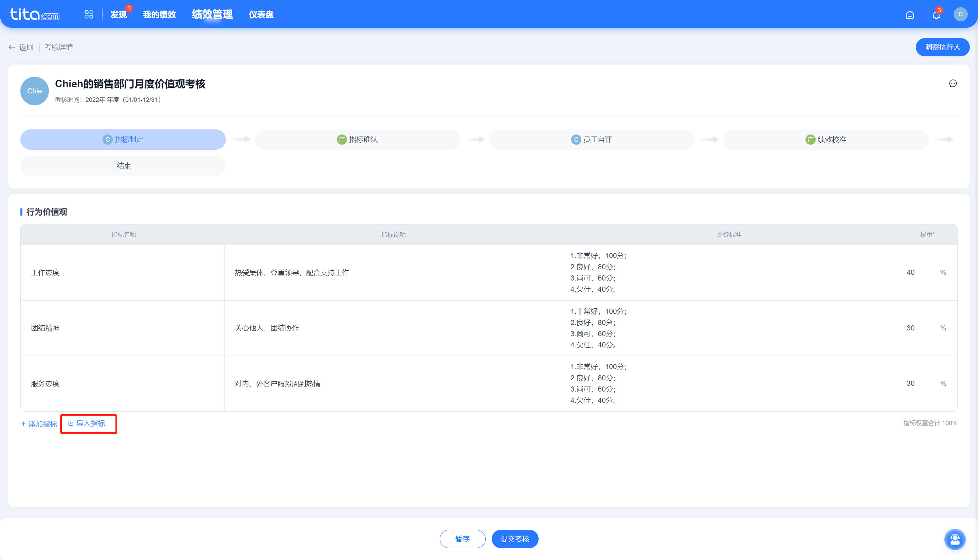Click description 热爱集体，尊重领导，配合支持工作
The image size is (978, 560).
292,273
